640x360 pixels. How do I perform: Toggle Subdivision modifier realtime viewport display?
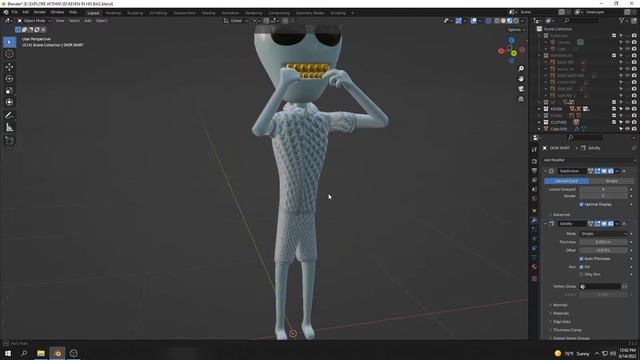(x=604, y=171)
